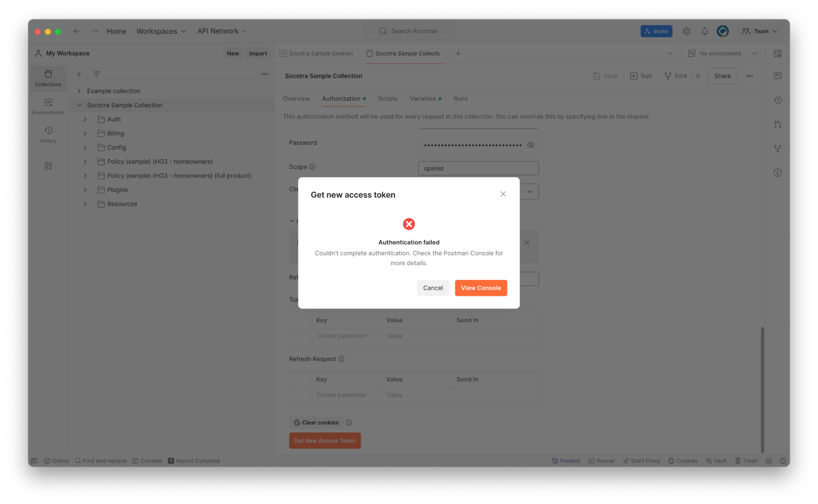Click the View Console button

coord(481,288)
